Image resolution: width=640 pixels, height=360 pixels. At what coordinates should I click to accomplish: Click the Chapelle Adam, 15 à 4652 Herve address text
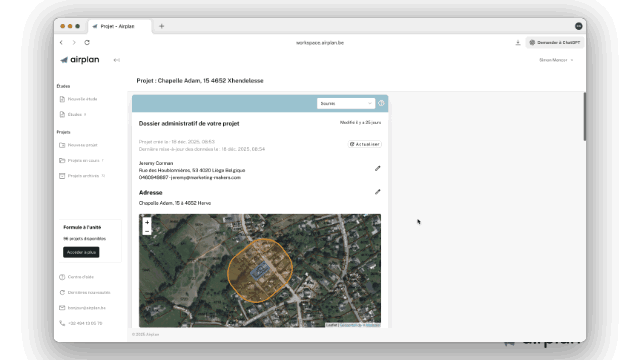(175, 203)
